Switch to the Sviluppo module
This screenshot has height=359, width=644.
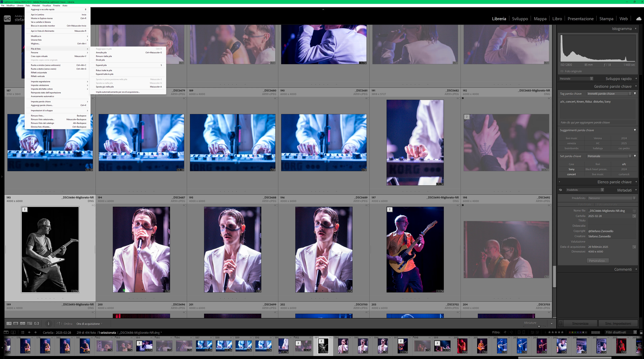coord(520,19)
